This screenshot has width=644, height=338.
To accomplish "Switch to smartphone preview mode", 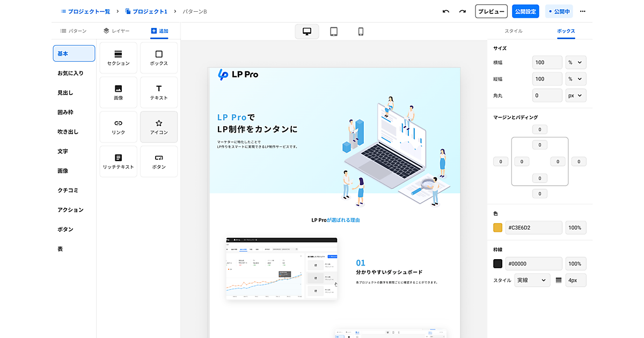I will click(x=361, y=32).
